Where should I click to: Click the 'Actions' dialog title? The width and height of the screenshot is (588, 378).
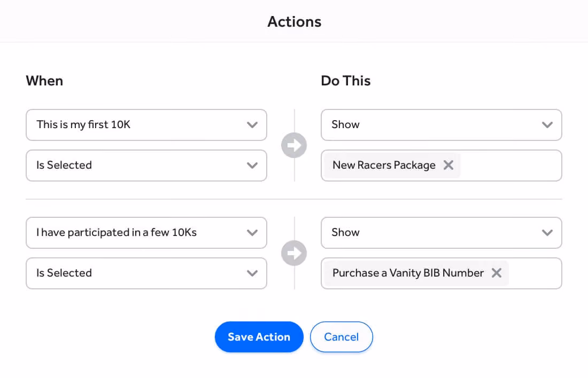[295, 22]
